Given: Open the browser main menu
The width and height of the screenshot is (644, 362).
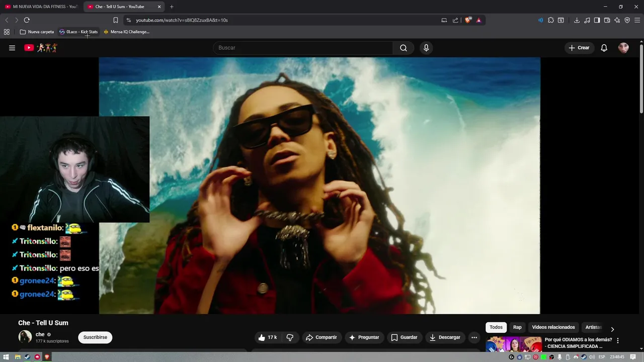Looking at the screenshot, I should click(x=637, y=20).
